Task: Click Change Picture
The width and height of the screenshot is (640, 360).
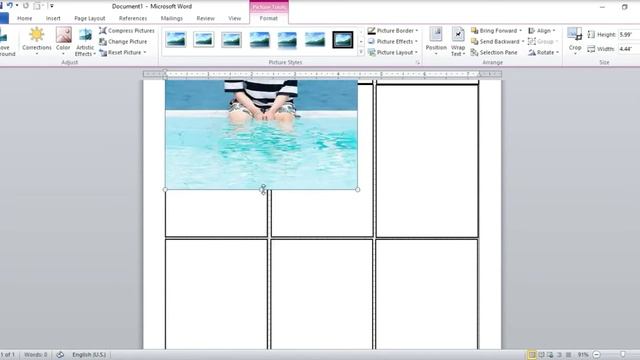Action: coord(123,42)
